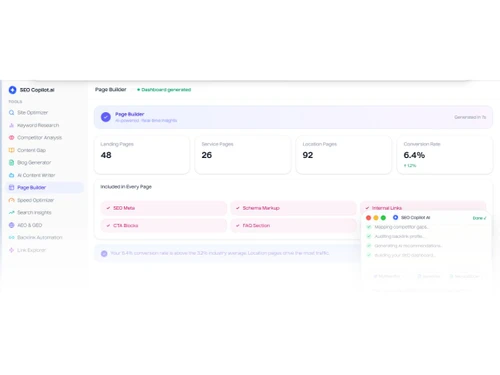Screen dimensions: 500x375
Task: Click the AI-powered real-time insights subtitle
Action: [x=146, y=121]
